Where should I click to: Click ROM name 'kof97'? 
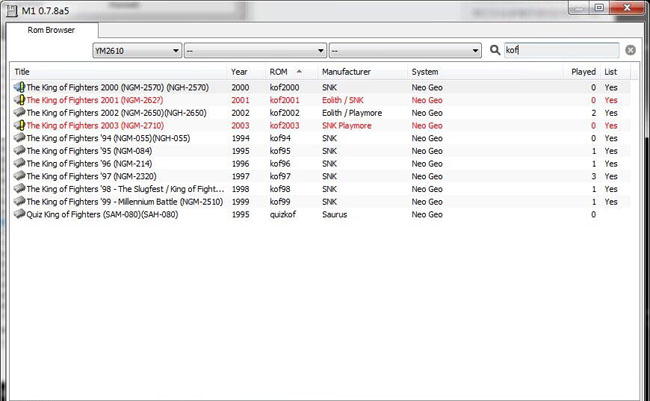point(280,176)
